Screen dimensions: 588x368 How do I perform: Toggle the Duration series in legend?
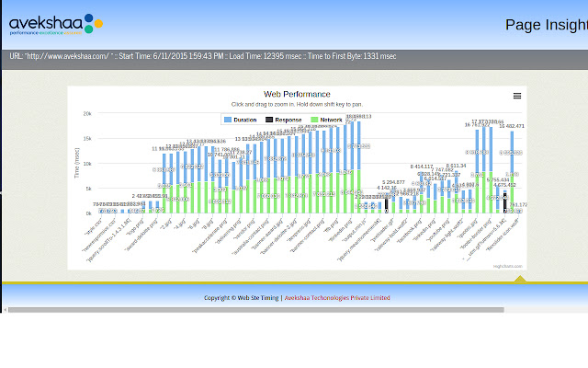(x=241, y=120)
